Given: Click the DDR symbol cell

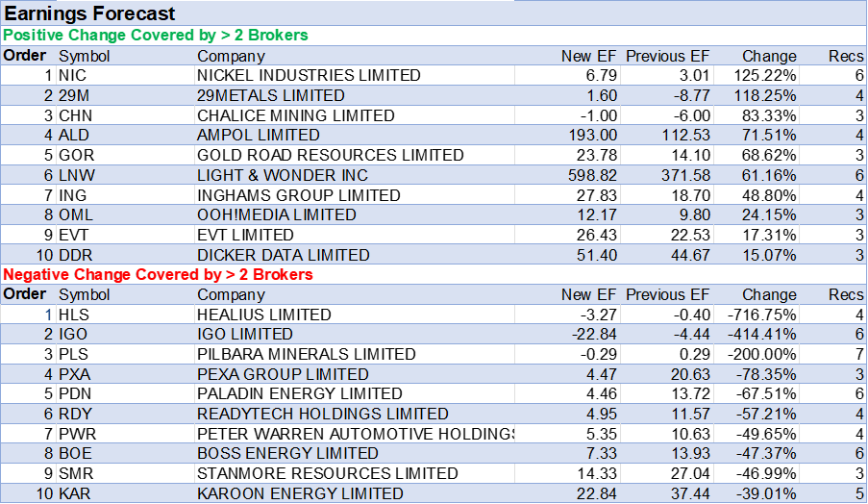Looking at the screenshot, I should click(75, 255).
